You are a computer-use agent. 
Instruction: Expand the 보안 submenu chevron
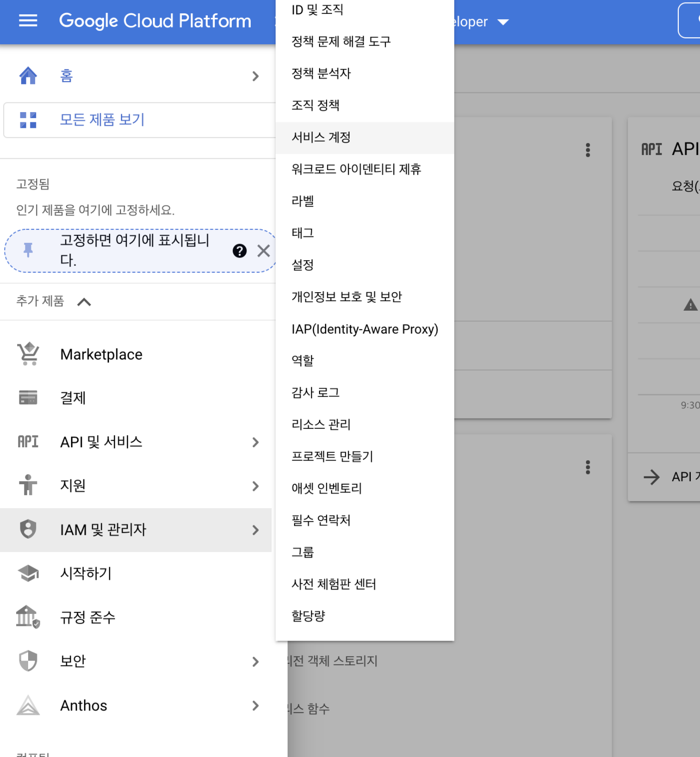[255, 661]
